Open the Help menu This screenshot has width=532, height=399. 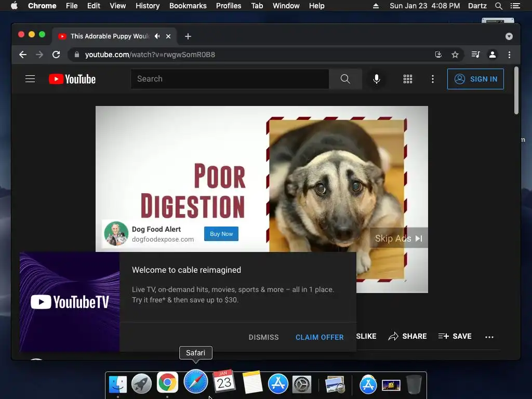(316, 6)
